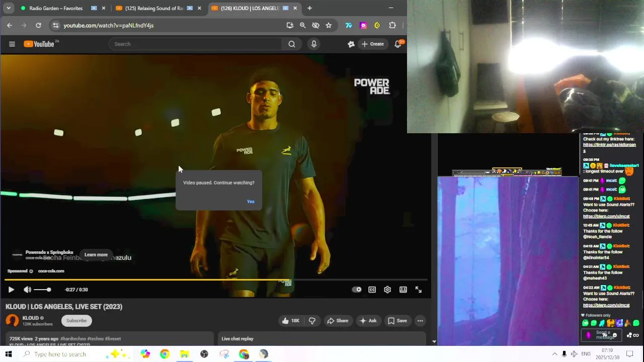Screen dimensions: 644x362
Task: Open video settings gear
Action: click(387, 290)
